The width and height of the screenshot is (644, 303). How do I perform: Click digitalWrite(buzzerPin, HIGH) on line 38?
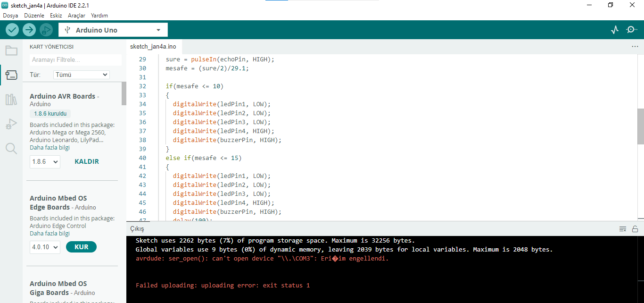[x=227, y=140]
